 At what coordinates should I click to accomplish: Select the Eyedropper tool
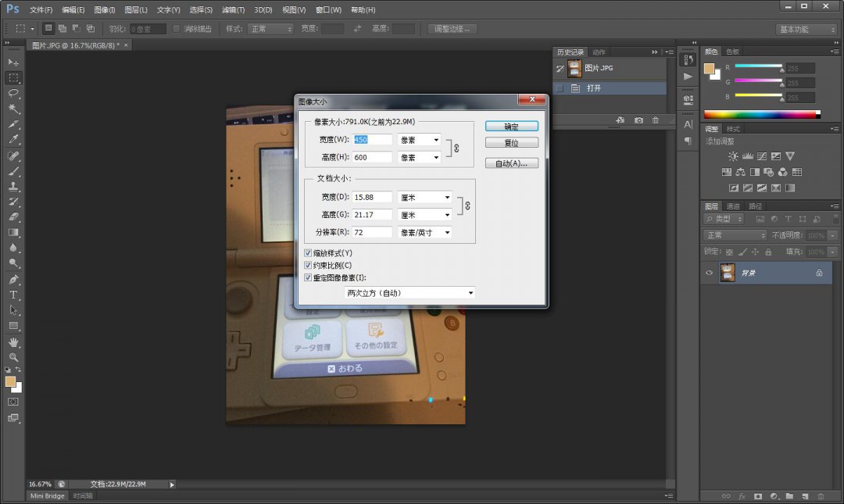point(13,139)
